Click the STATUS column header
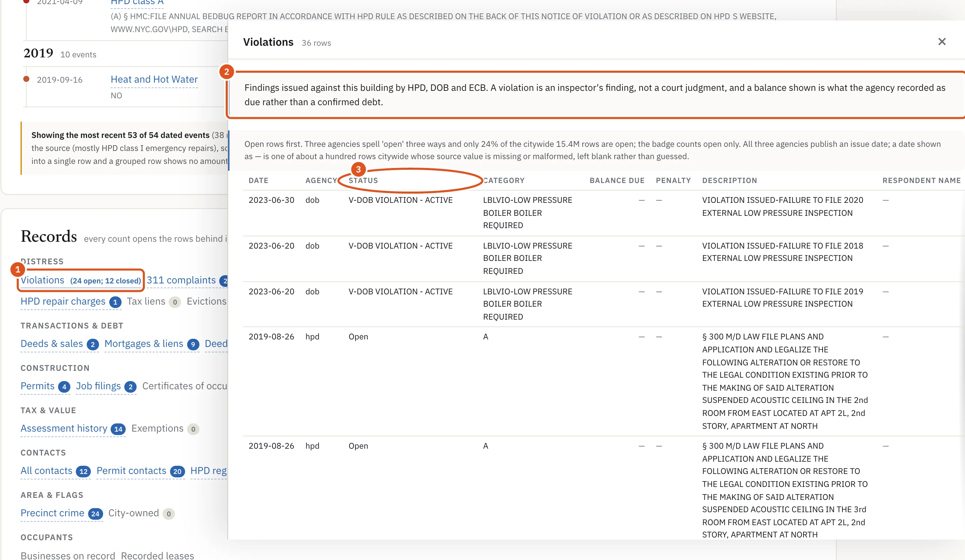Screen dimensions: 965x560 pyautogui.click(x=363, y=180)
